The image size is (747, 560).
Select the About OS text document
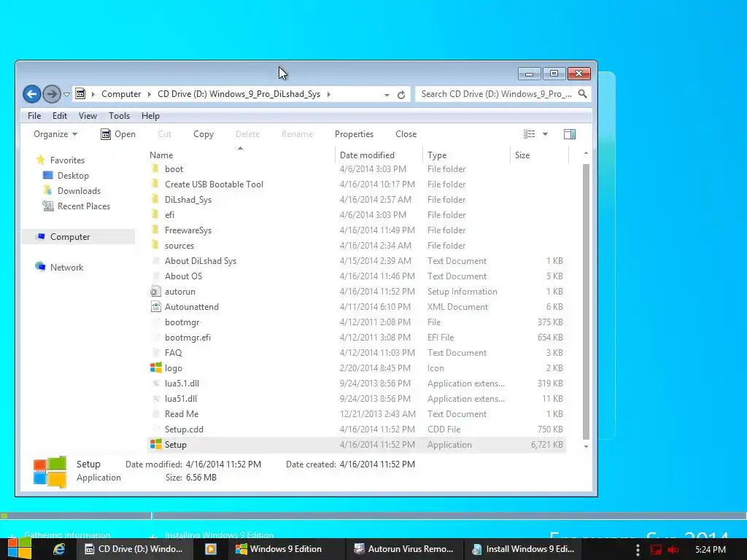pyautogui.click(x=183, y=276)
